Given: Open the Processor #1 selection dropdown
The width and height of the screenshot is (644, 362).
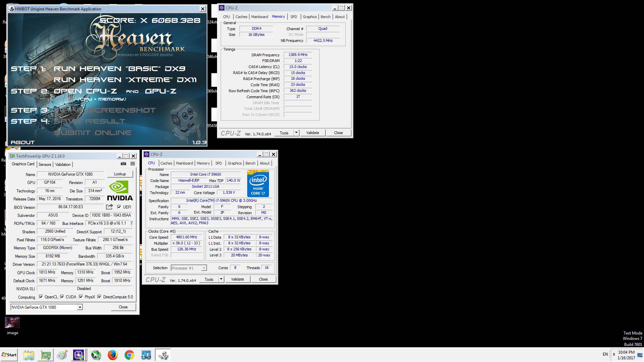Looking at the screenshot, I should click(189, 268).
